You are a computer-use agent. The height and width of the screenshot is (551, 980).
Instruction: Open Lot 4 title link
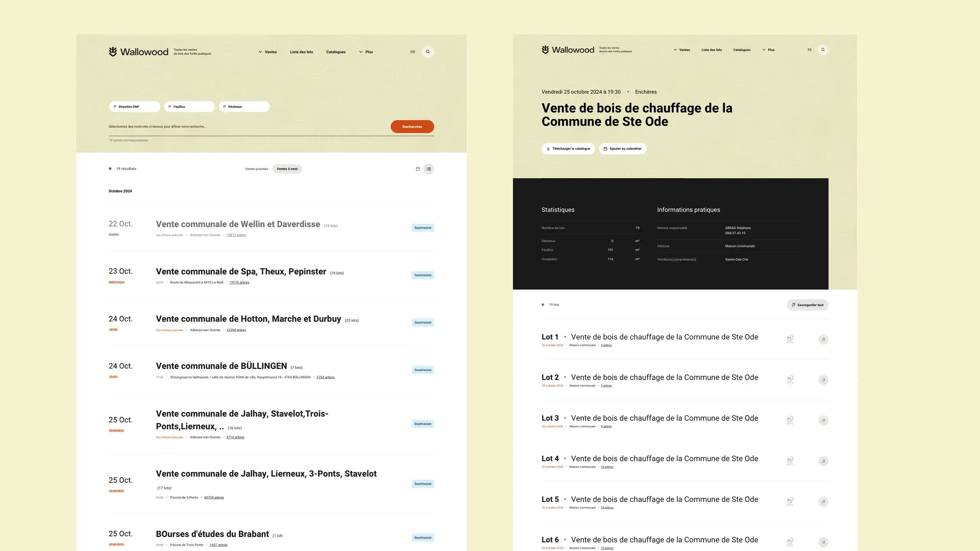pyautogui.click(x=665, y=459)
